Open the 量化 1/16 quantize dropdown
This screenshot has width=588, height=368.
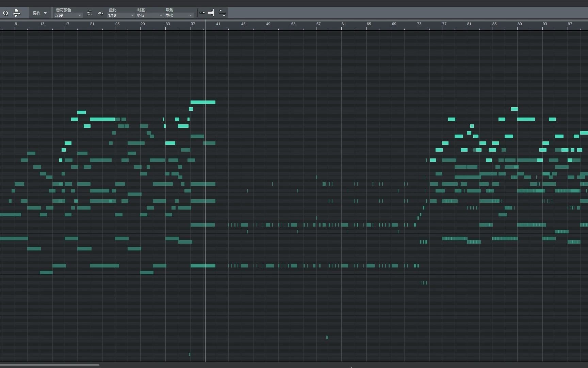tap(121, 15)
